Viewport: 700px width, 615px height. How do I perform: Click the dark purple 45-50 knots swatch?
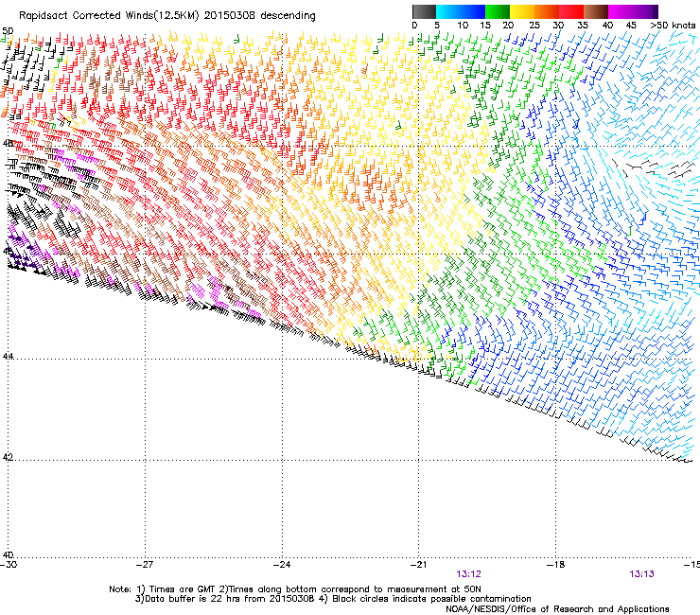[645, 11]
